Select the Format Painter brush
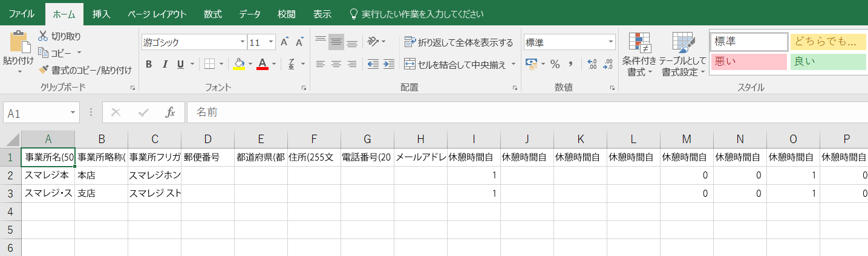The width and height of the screenshot is (868, 256). click(43, 70)
